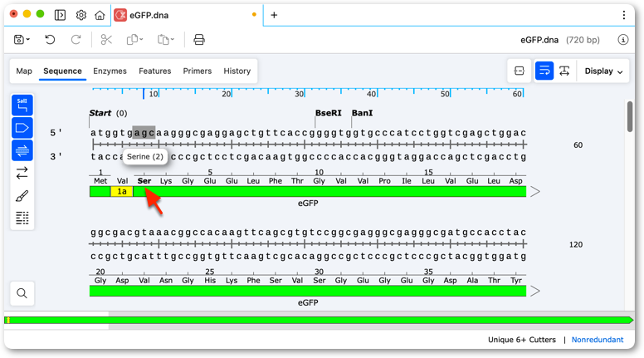Toggle double-stranded display icon
644x358 pixels.
click(22, 150)
